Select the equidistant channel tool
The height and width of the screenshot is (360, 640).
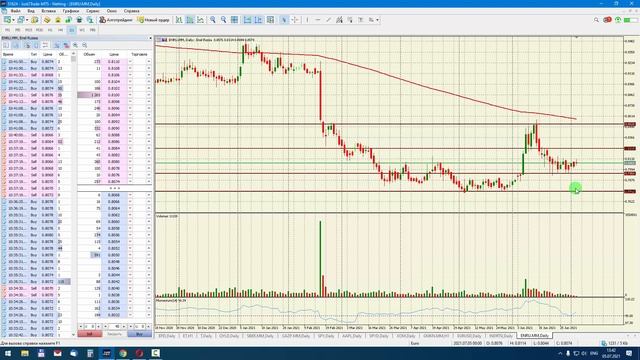point(339,20)
